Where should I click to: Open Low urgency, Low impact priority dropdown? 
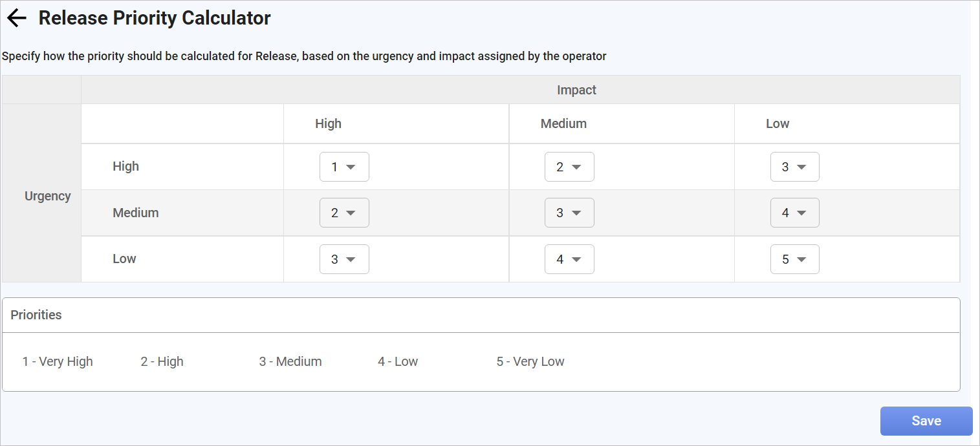pyautogui.click(x=794, y=259)
